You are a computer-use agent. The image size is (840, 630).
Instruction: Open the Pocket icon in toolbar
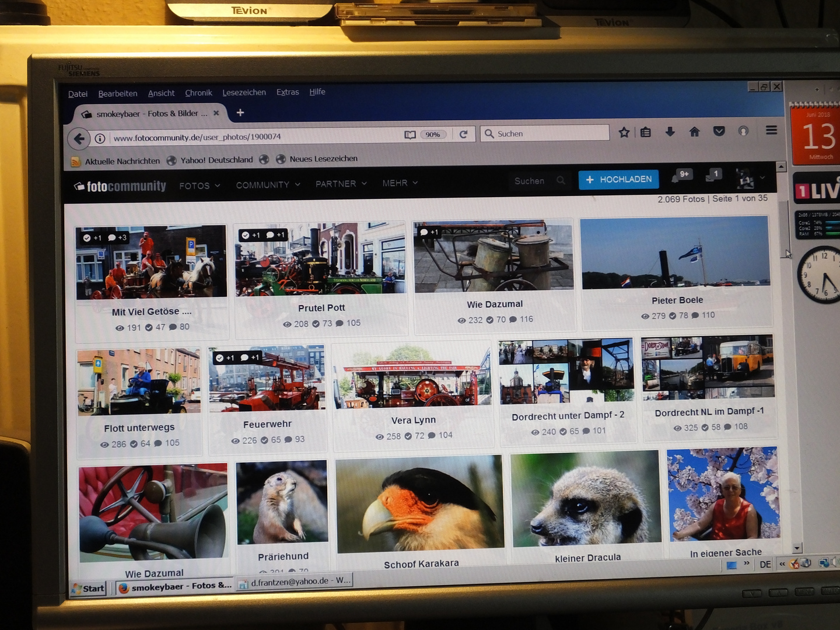(x=719, y=131)
